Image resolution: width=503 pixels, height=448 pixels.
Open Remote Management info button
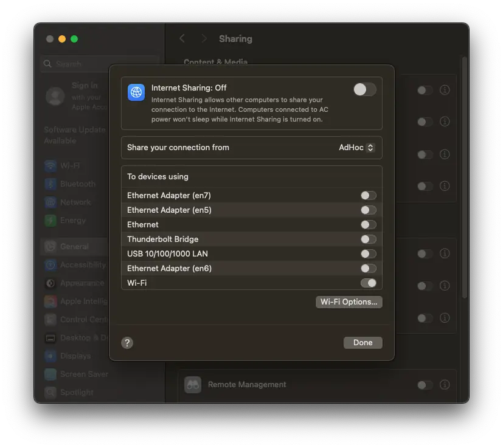pos(445,385)
